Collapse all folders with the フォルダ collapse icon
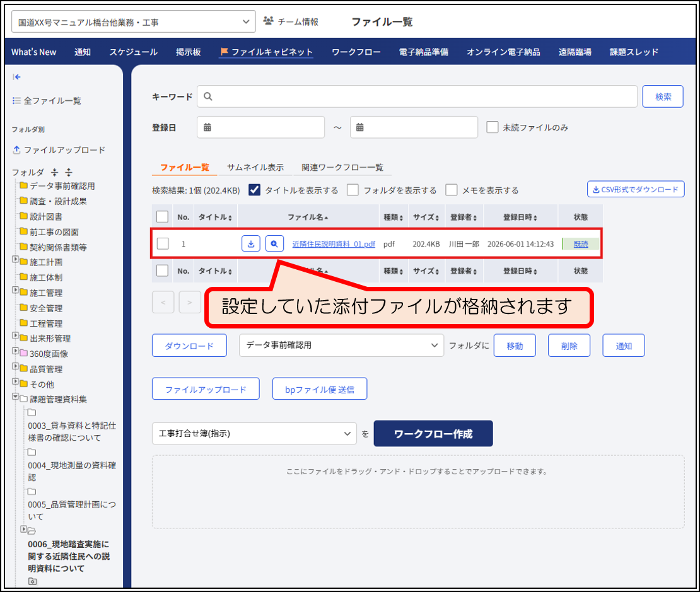Image resolution: width=700 pixels, height=592 pixels. point(54,172)
